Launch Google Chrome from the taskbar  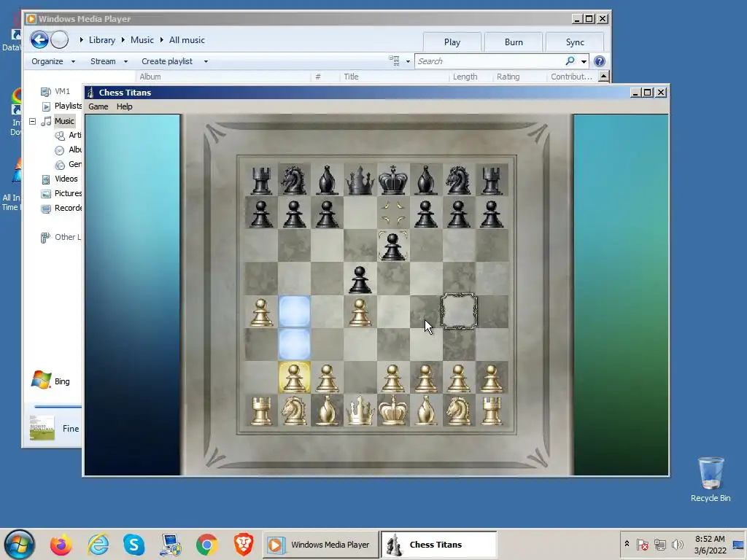(x=206, y=544)
